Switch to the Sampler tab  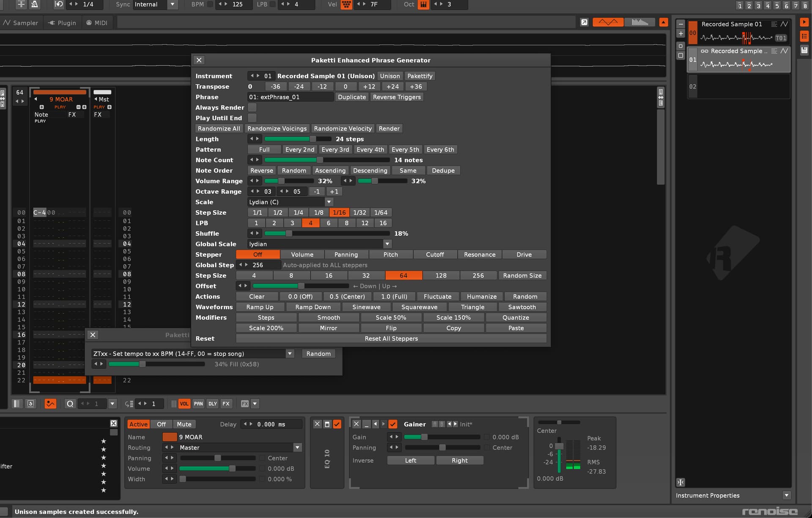[x=21, y=23]
